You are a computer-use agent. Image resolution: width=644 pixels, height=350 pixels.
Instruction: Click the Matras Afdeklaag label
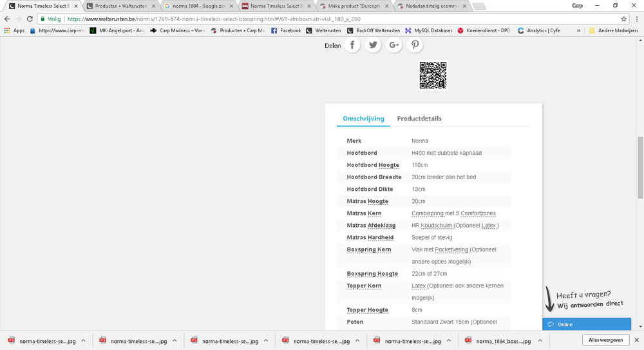[371, 226]
